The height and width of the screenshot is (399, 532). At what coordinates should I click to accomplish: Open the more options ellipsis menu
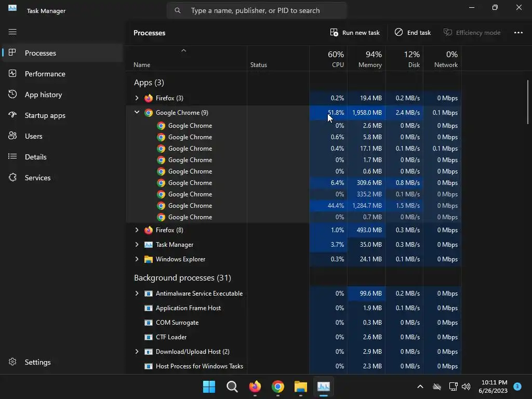[x=518, y=33]
